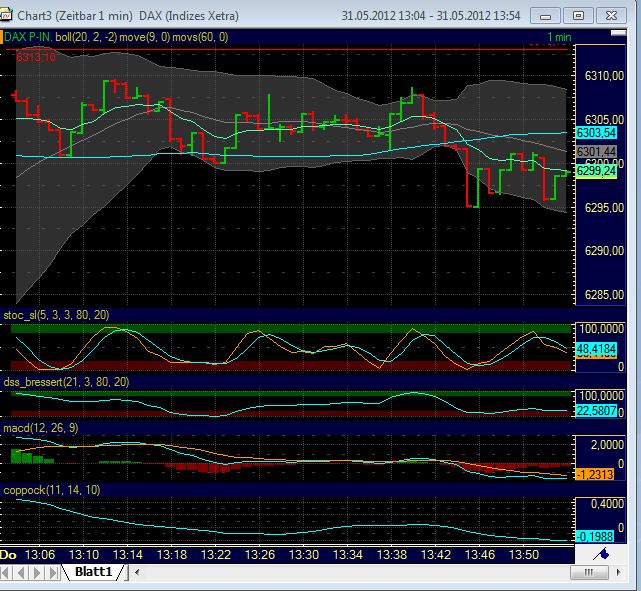
Task: Click the 6299,24 current price marker
Action: (596, 171)
